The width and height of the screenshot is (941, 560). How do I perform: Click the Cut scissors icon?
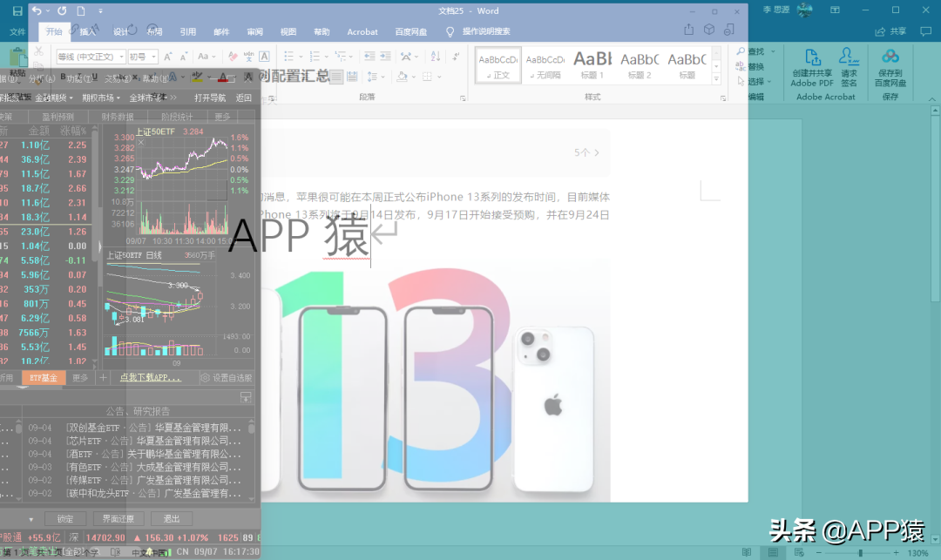click(38, 51)
